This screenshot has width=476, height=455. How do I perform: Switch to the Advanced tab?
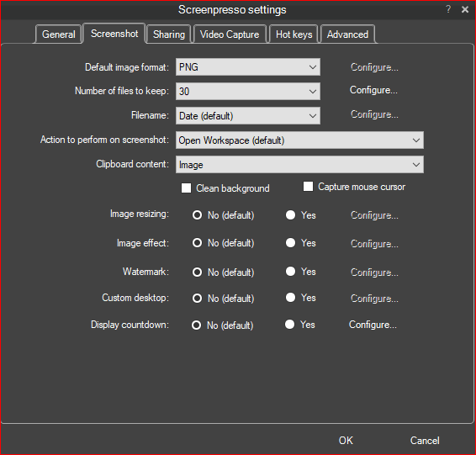tap(347, 34)
